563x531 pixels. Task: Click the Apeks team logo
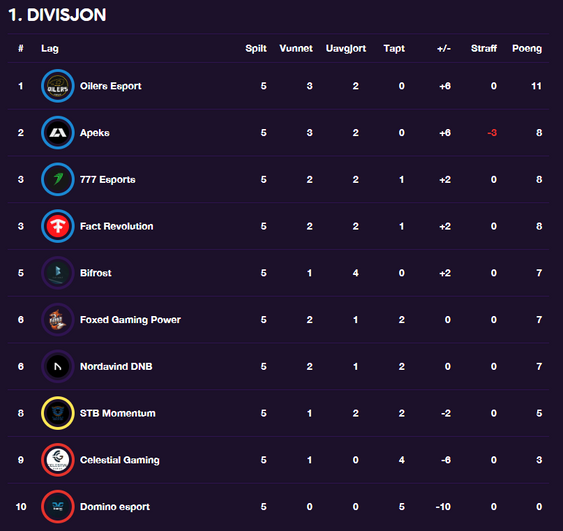tap(57, 133)
